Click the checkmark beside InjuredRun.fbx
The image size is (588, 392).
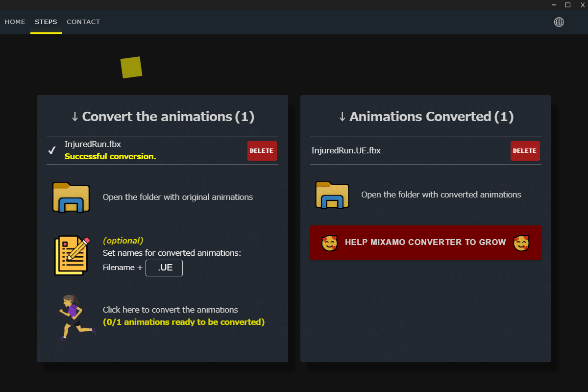click(x=52, y=150)
